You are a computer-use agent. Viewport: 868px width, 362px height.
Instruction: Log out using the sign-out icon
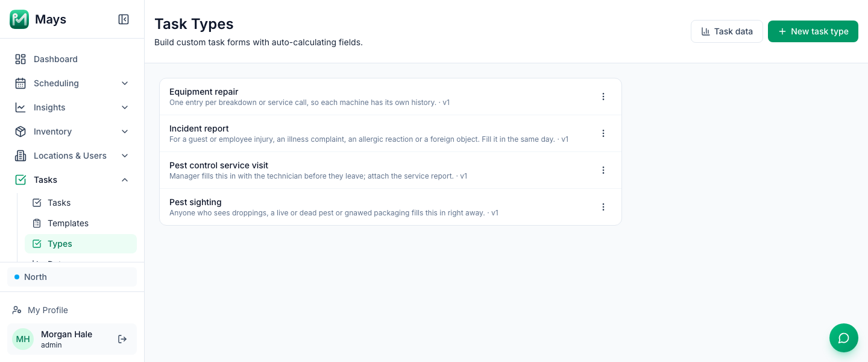click(x=122, y=339)
